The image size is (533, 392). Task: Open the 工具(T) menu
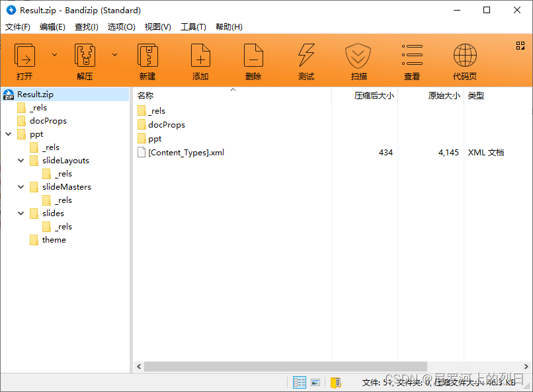tap(193, 27)
